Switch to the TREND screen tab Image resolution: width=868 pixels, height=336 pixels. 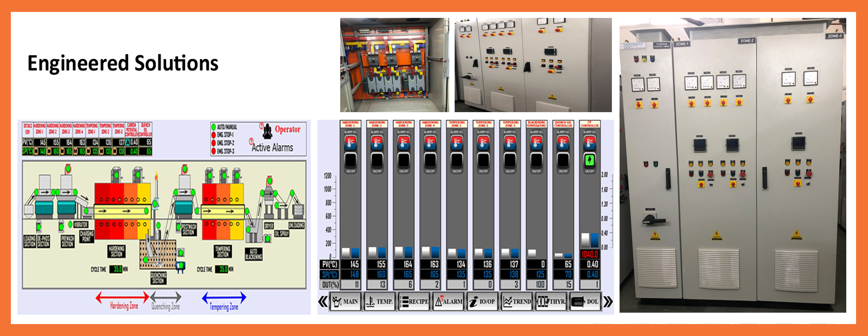point(517,302)
